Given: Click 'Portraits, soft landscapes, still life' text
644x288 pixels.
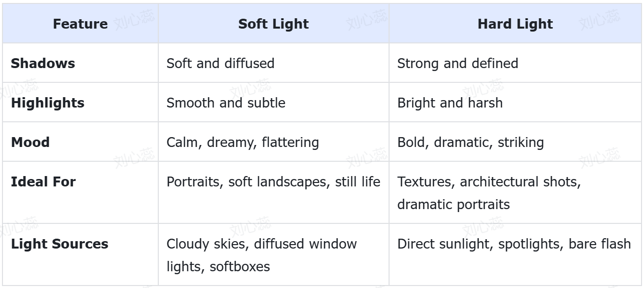Looking at the screenshot, I should click(x=273, y=181).
